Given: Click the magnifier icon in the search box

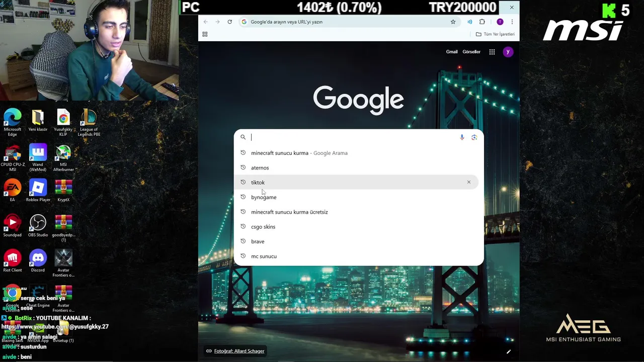Looking at the screenshot, I should click(243, 137).
